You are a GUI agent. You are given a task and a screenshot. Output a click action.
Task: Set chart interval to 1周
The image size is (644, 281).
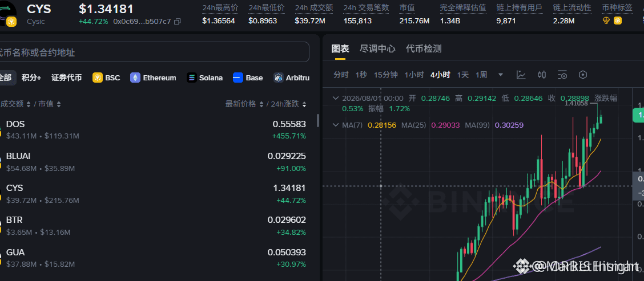pos(481,75)
